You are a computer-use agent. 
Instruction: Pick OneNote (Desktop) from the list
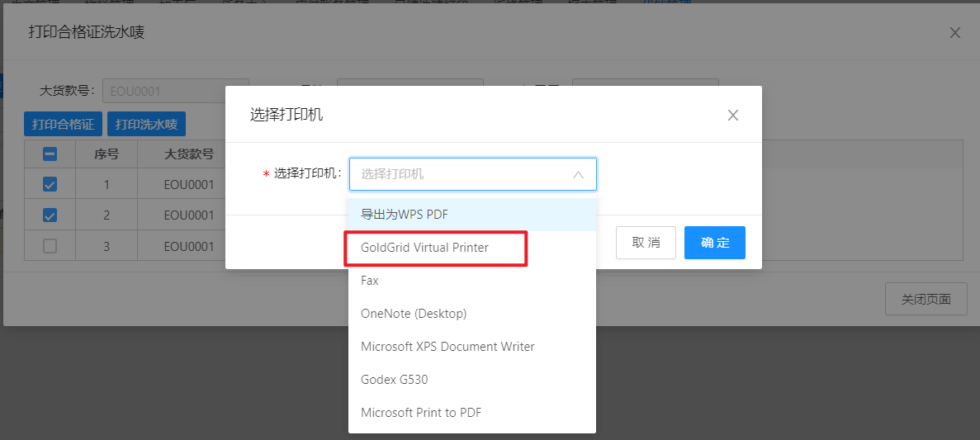(471, 314)
